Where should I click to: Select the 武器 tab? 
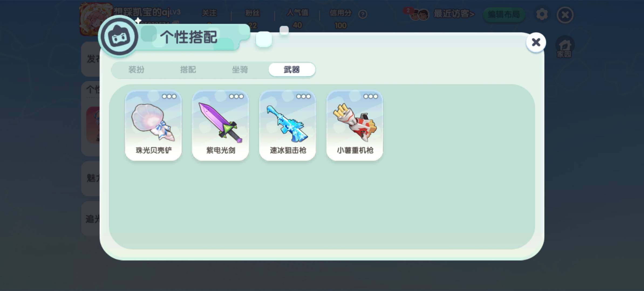point(292,70)
